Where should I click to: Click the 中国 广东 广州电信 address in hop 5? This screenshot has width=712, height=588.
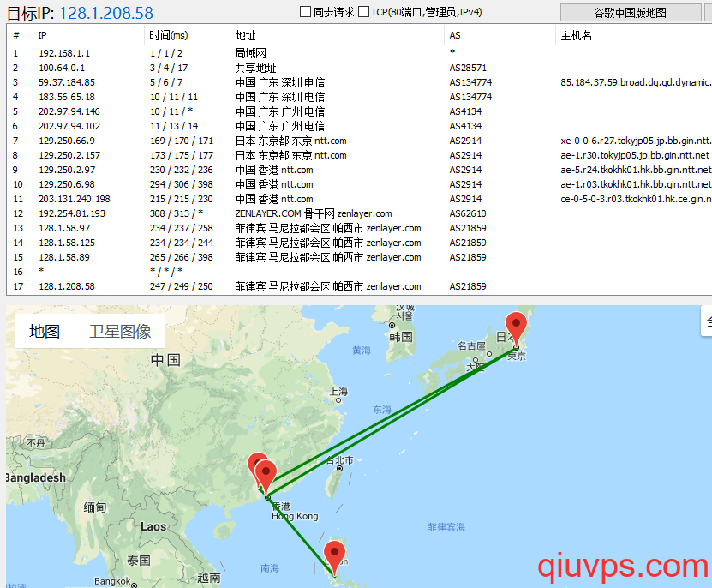280,111
